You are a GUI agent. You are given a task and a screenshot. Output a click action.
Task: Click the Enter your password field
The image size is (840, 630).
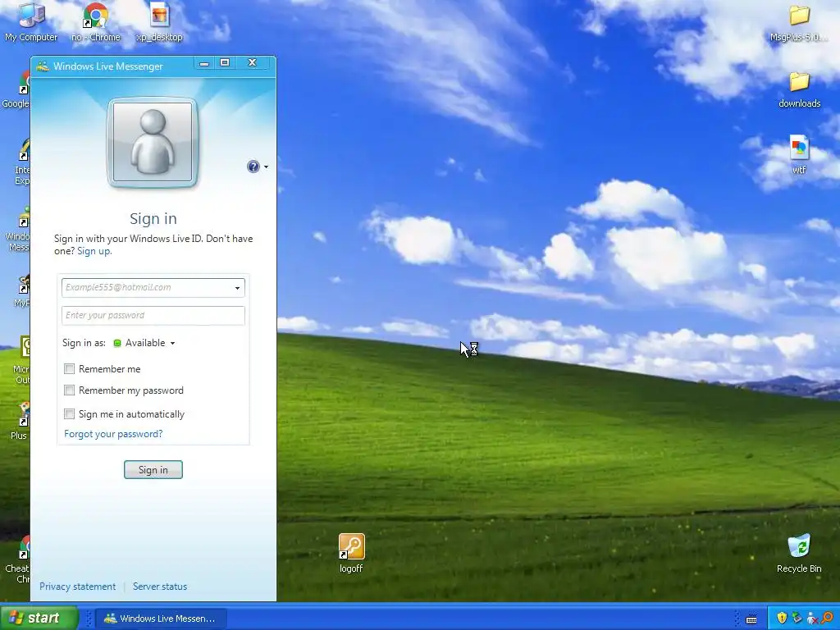(153, 316)
